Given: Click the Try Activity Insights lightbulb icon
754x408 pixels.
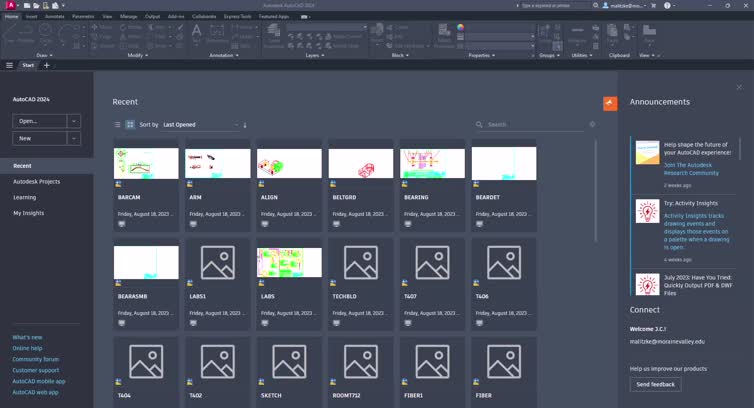Looking at the screenshot, I should tap(647, 211).
